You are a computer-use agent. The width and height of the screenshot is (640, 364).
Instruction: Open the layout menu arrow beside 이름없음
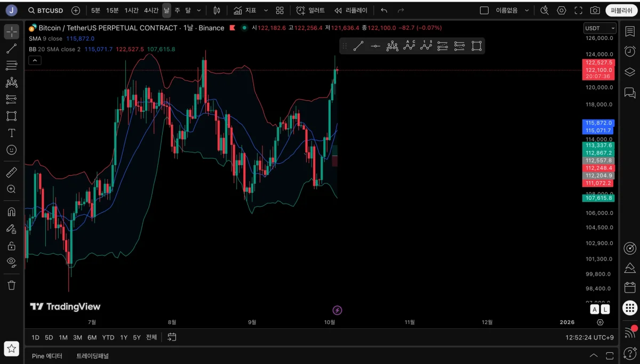(527, 11)
